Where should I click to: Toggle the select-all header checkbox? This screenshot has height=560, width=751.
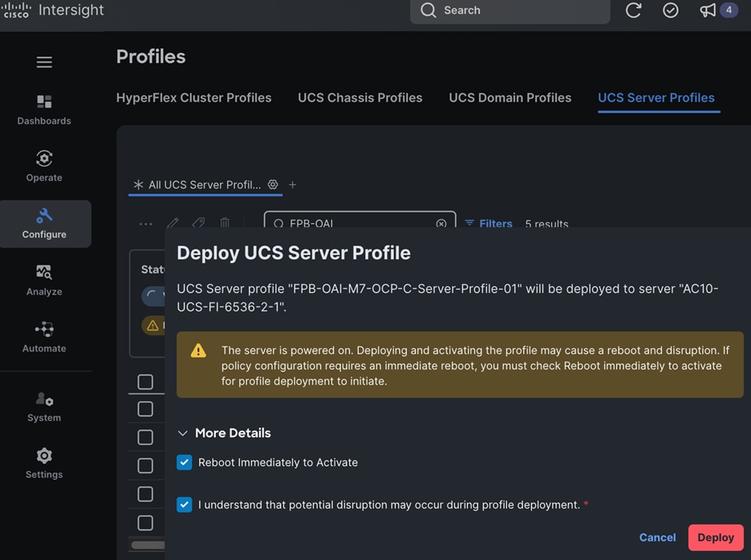(x=145, y=382)
